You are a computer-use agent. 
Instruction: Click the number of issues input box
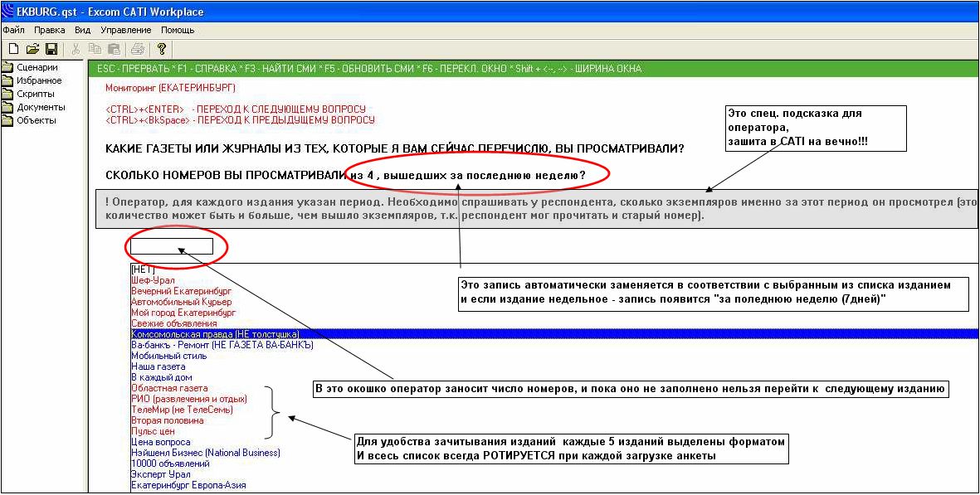click(172, 246)
